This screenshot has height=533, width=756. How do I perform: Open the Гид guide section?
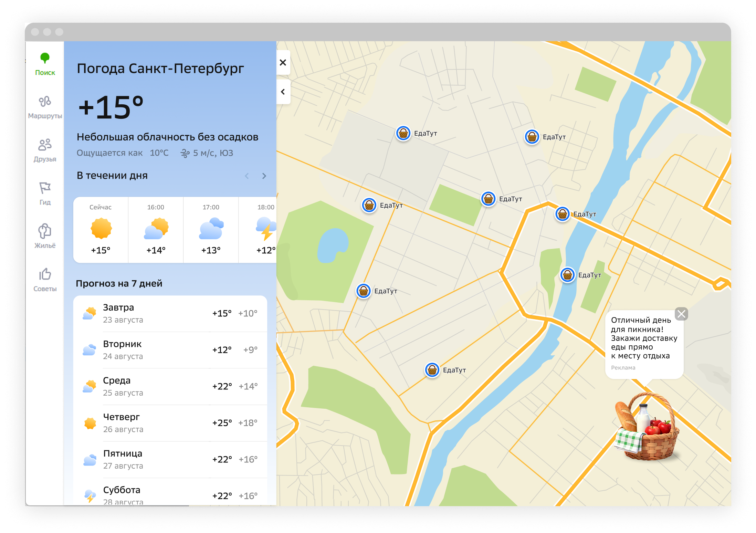(x=45, y=194)
